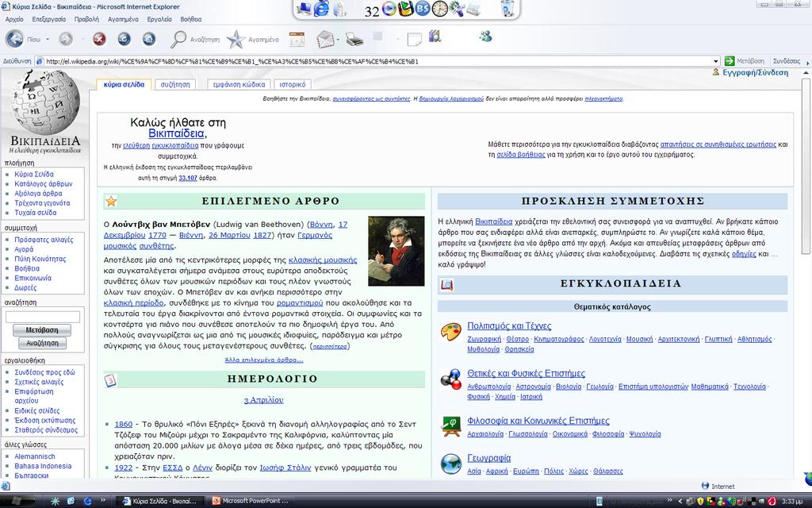Open the Επεξεργασία menu
Image resolution: width=812 pixels, height=508 pixels.
tap(48, 19)
